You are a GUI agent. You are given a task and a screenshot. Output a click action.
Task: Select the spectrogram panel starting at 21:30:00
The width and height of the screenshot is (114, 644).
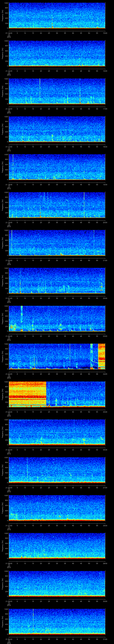coord(57,621)
